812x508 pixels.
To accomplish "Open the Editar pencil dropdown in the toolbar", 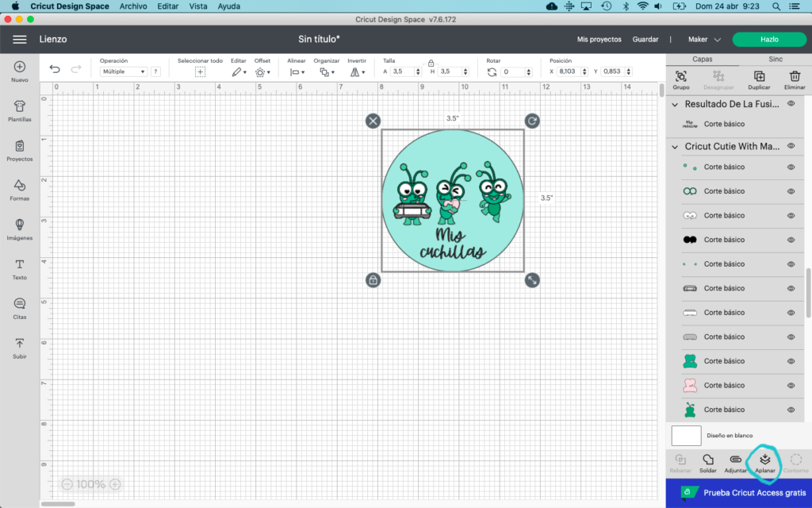I will tap(239, 72).
